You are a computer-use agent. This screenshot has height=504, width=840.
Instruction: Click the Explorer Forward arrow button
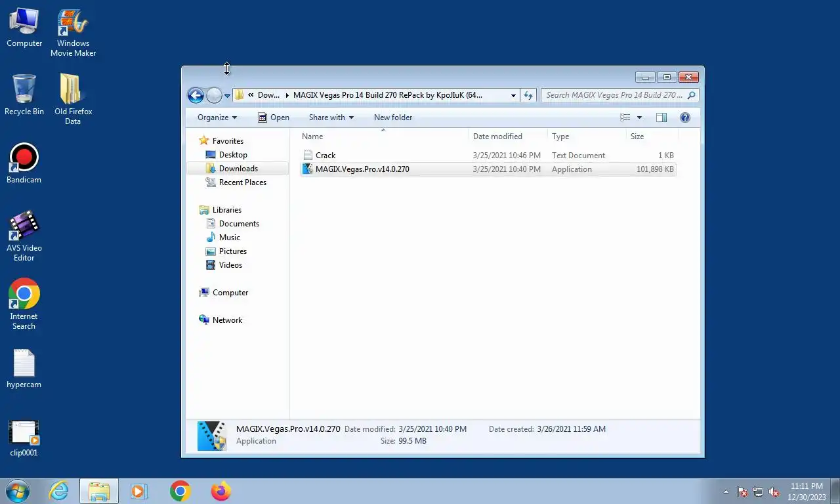coord(214,95)
